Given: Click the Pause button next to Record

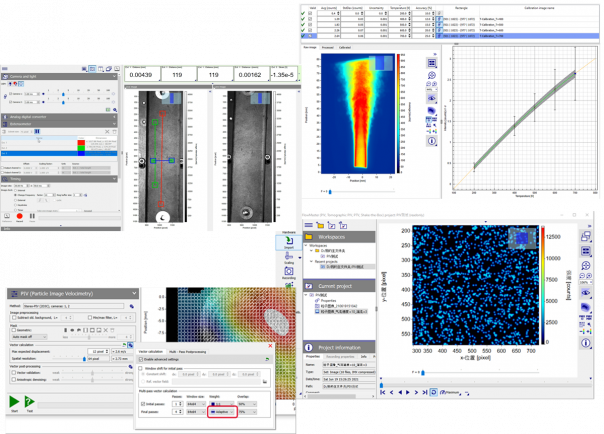Looking at the screenshot, I should [x=32, y=215].
